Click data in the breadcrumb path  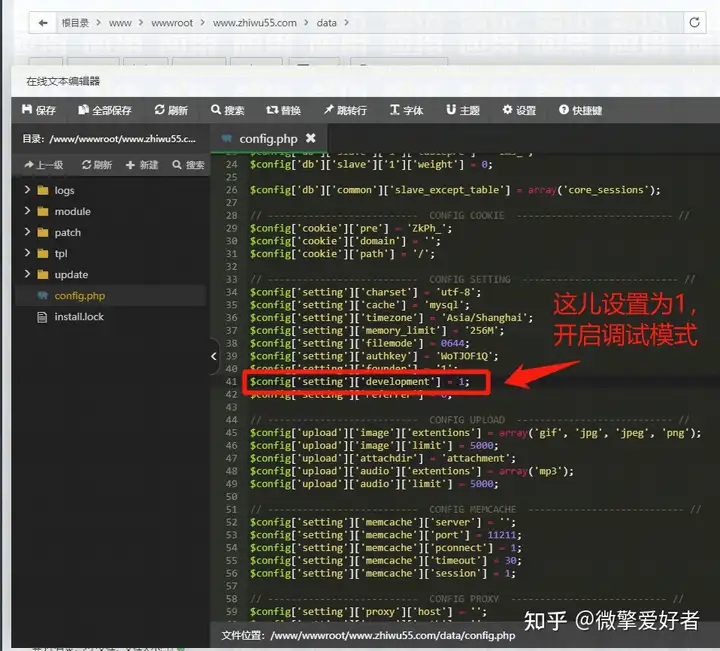coord(326,23)
